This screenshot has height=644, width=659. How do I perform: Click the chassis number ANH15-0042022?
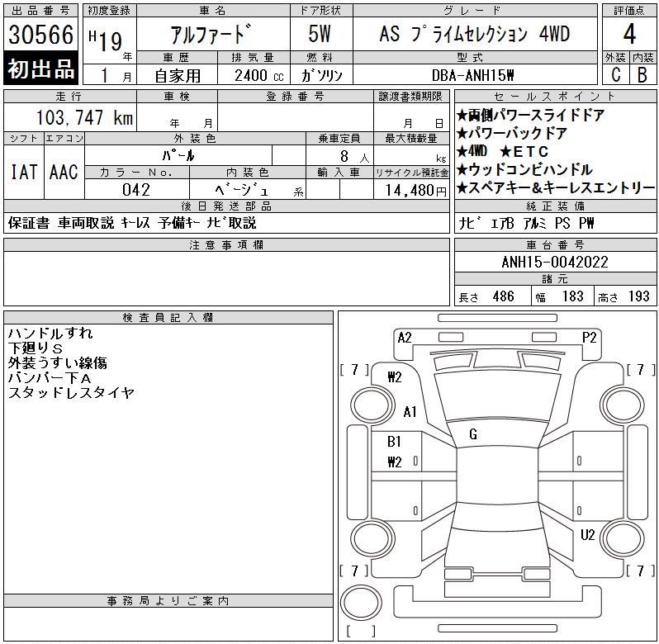pyautogui.click(x=556, y=262)
